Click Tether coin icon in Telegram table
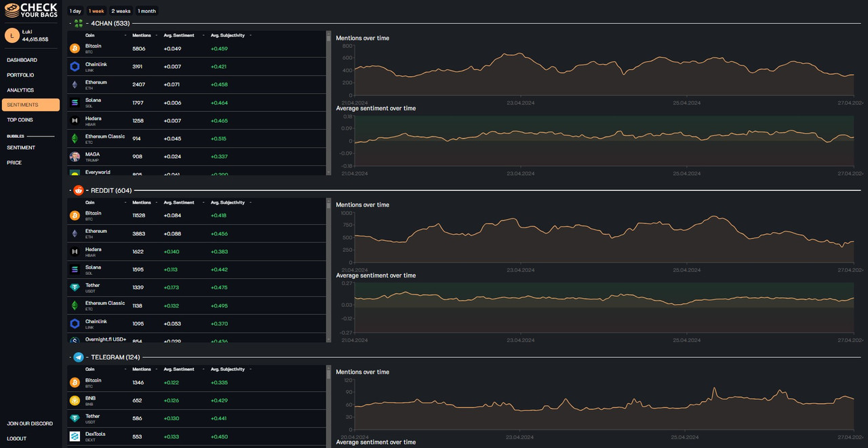This screenshot has height=448, width=868. (x=75, y=418)
